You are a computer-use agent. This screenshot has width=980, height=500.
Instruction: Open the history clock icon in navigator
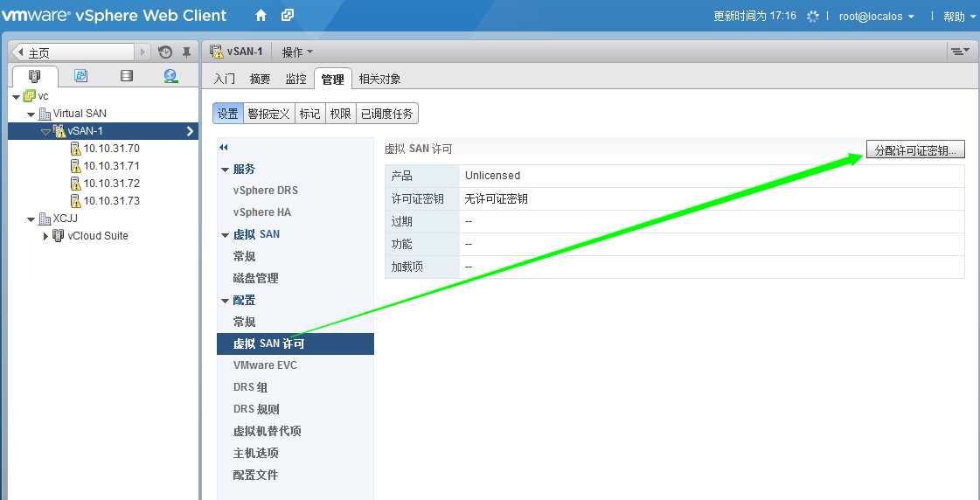pyautogui.click(x=165, y=52)
